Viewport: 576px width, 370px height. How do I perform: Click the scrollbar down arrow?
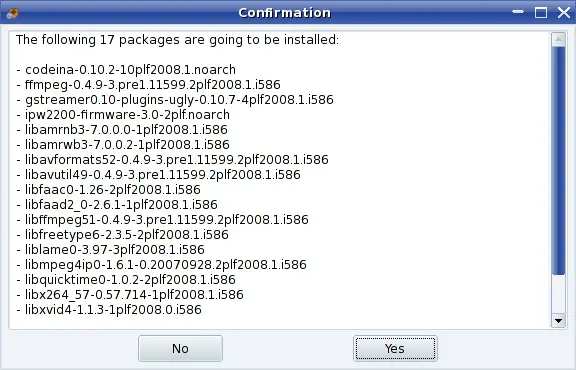[558, 320]
